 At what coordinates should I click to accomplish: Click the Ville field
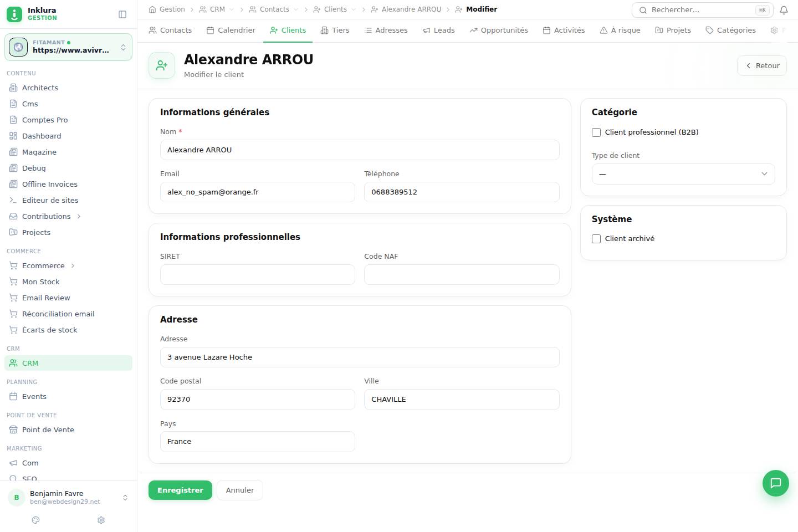pyautogui.click(x=462, y=400)
